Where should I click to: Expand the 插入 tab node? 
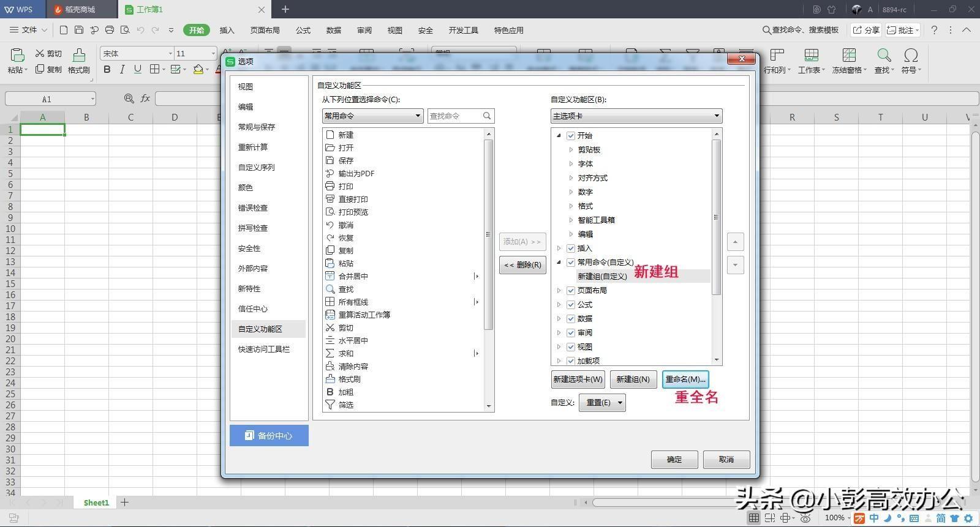[559, 249]
